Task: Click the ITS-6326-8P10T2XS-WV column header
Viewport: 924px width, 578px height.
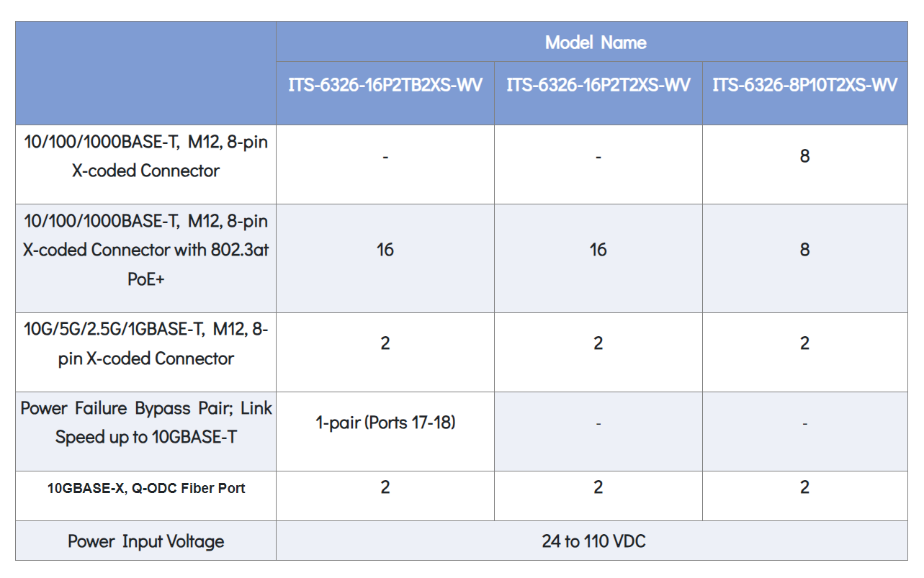Action: 804,85
